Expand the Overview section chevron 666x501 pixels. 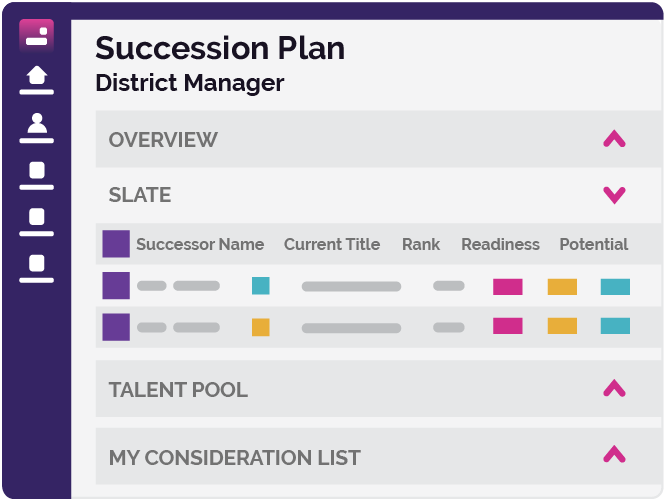614,140
